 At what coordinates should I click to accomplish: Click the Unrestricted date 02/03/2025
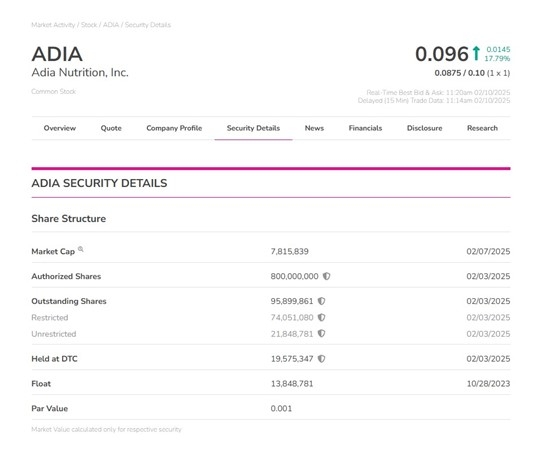coord(488,334)
